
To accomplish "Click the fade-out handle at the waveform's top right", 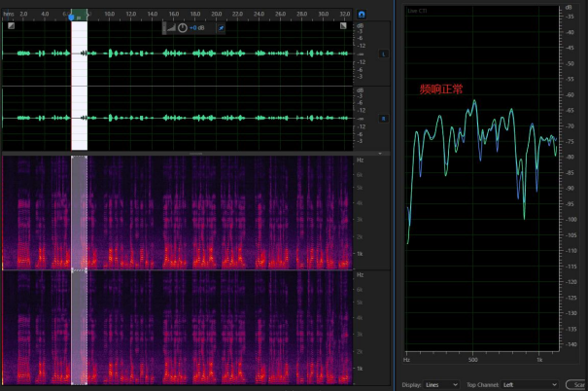I will point(343,26).
